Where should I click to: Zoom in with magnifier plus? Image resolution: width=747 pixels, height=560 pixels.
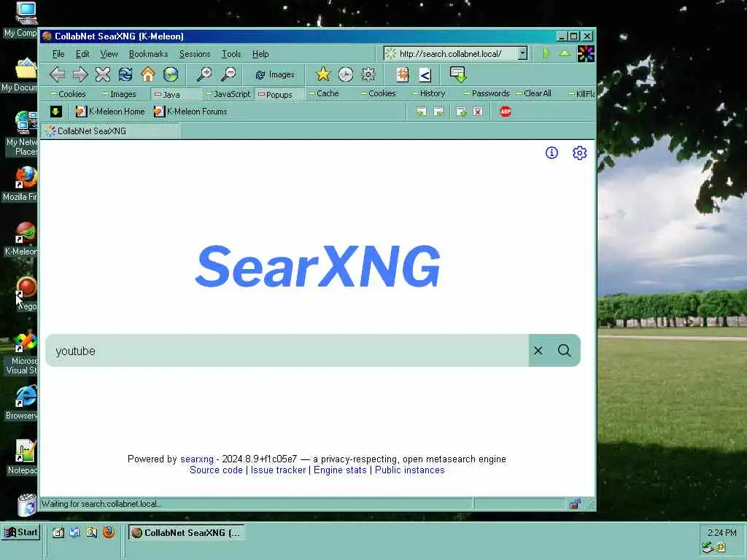click(x=205, y=74)
